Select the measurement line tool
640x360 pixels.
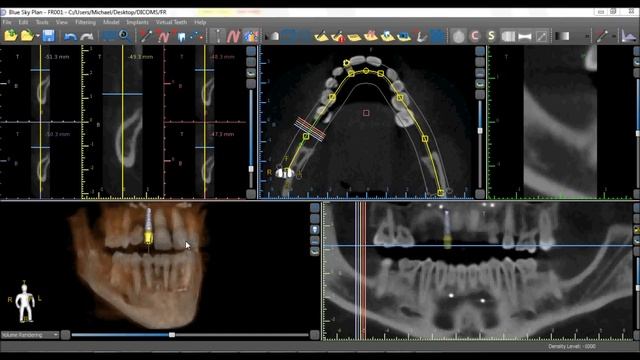tap(146, 36)
